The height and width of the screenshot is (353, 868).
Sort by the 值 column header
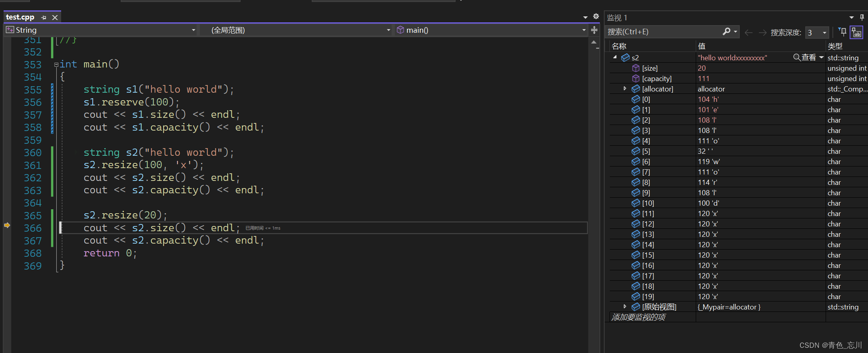702,46
